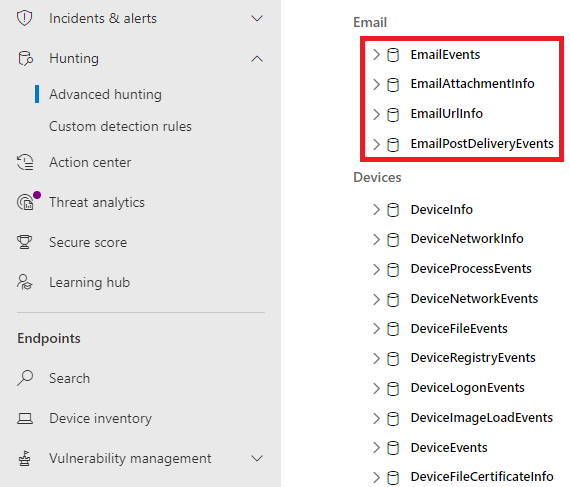Click the Incidents & alerts shield icon

(25, 18)
